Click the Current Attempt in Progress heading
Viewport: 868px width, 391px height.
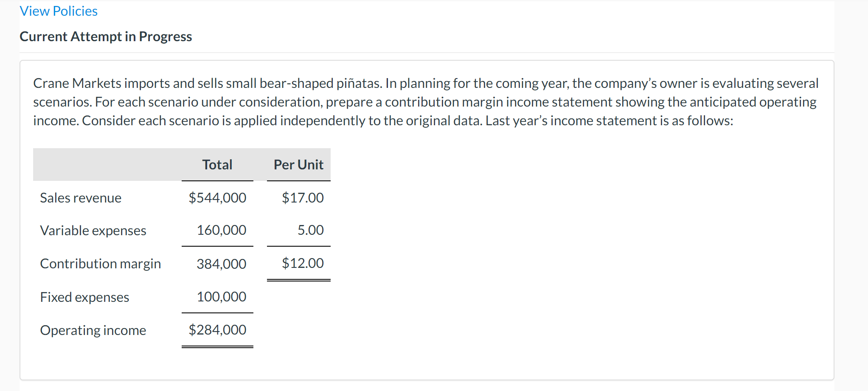[x=106, y=37]
